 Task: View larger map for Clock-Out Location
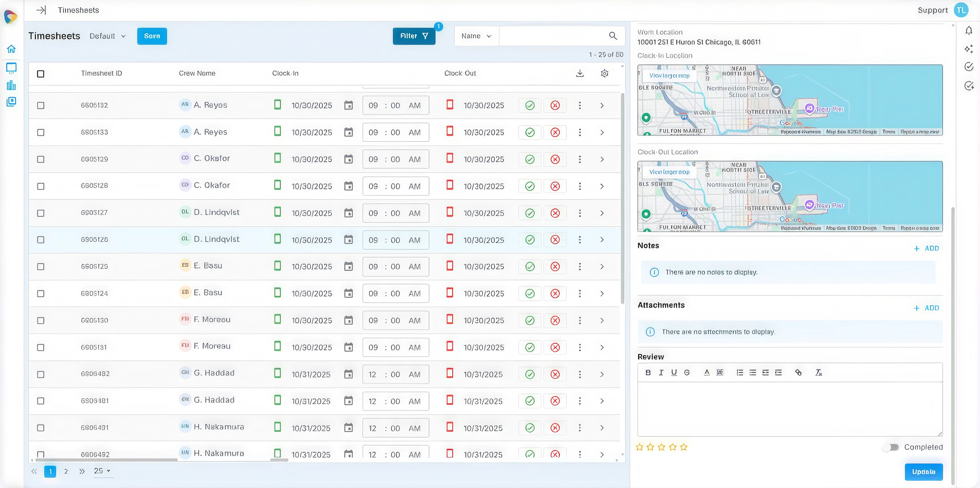[x=669, y=172]
